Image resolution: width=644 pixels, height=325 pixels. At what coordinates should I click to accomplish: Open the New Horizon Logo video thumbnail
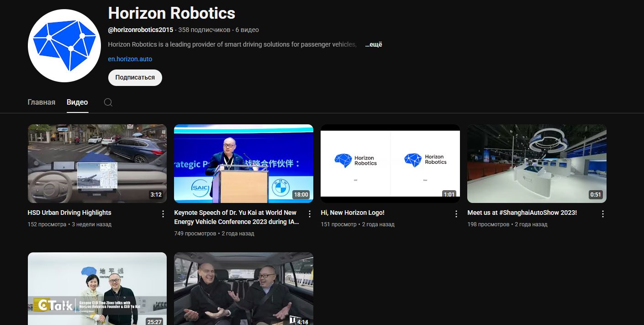tap(390, 164)
